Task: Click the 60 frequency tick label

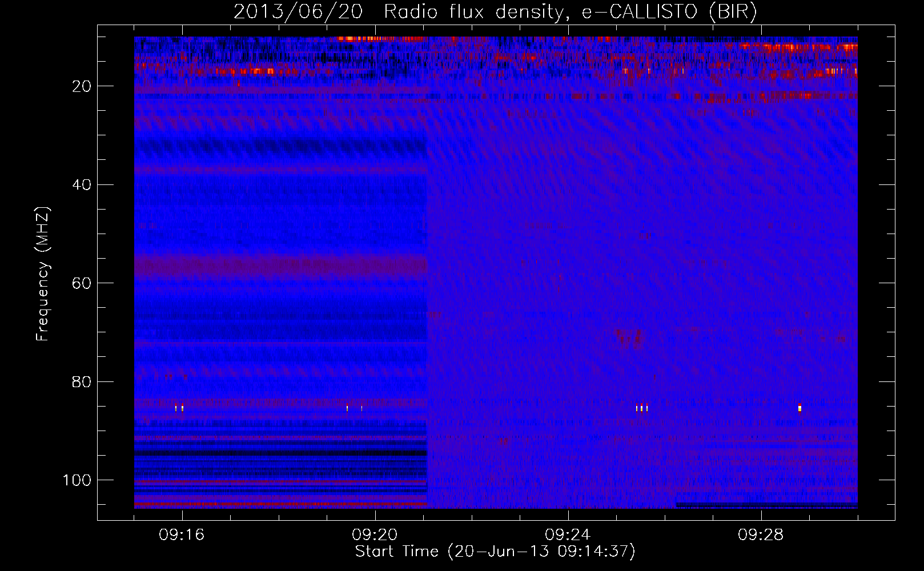Action: 82,283
